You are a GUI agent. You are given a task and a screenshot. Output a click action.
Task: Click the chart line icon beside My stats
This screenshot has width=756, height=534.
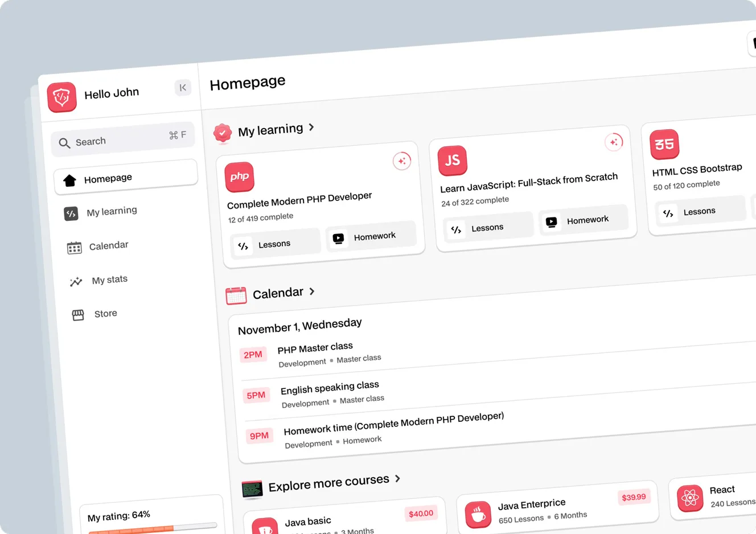(x=76, y=282)
